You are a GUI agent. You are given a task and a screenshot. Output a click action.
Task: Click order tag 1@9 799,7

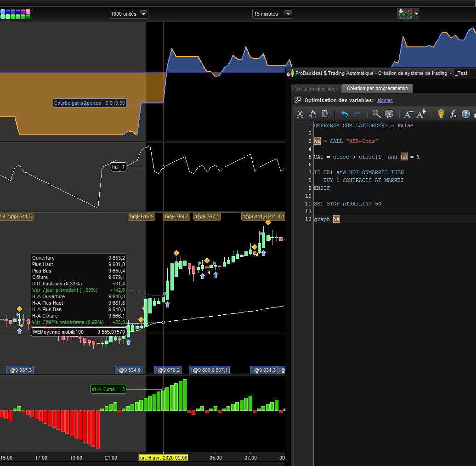point(176,216)
